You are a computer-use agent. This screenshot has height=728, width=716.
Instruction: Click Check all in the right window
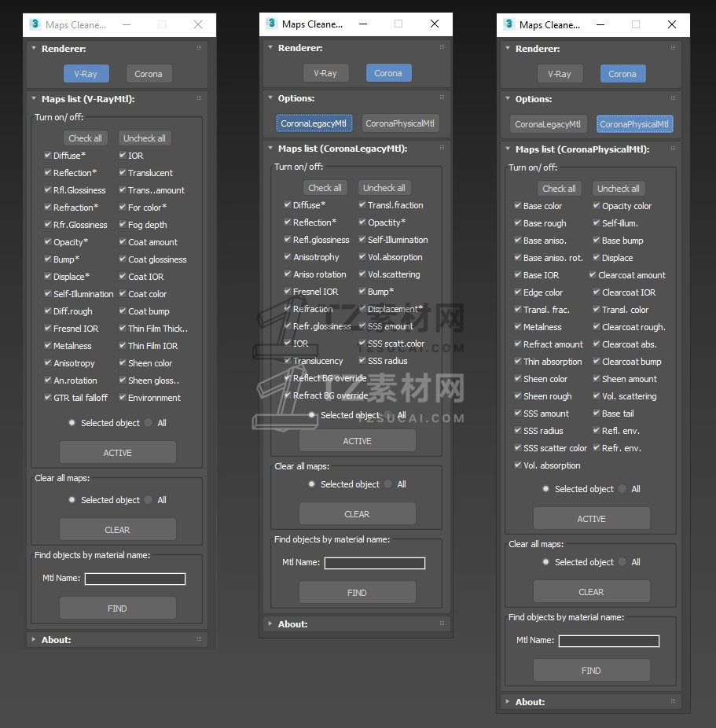[x=559, y=189]
